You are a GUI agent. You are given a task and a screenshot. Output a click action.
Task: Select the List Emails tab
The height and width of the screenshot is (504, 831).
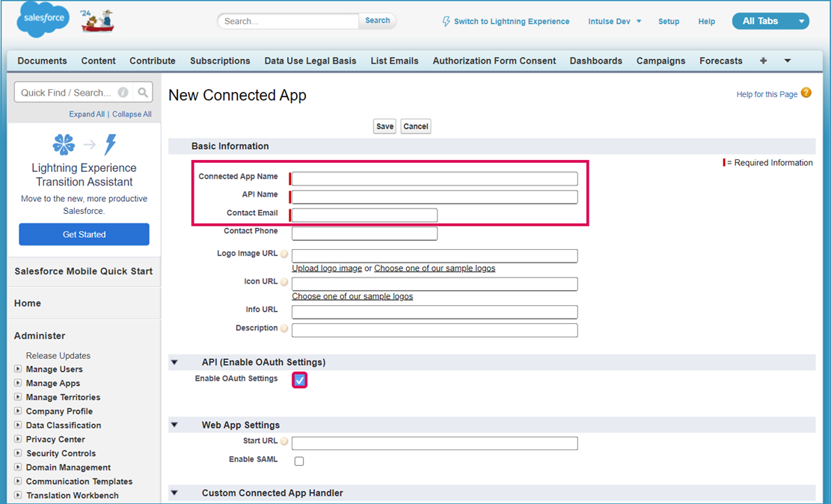[x=395, y=61]
